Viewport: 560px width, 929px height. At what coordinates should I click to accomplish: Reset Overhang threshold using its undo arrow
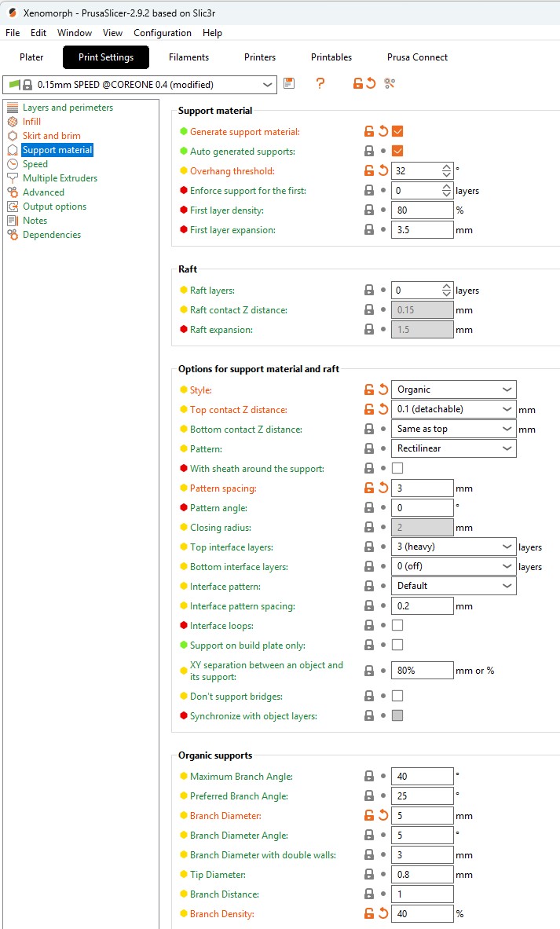click(x=383, y=170)
